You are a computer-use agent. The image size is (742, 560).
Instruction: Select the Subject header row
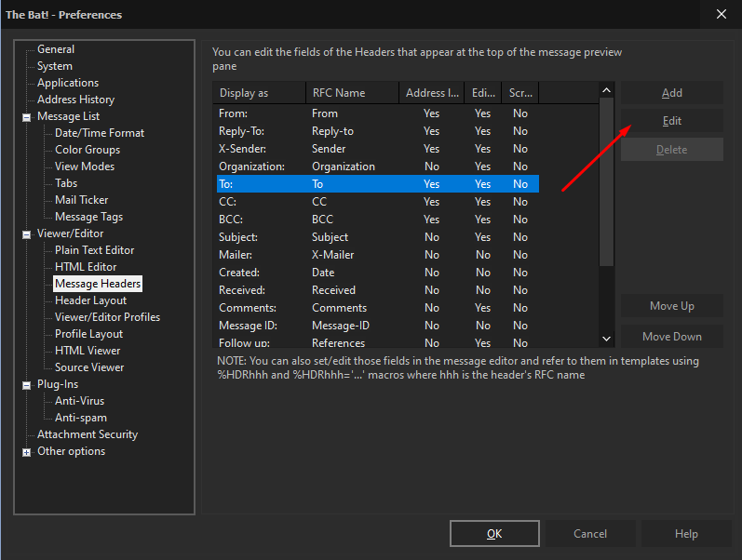point(378,237)
